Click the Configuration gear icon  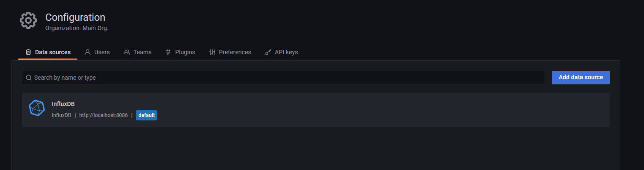point(28,21)
